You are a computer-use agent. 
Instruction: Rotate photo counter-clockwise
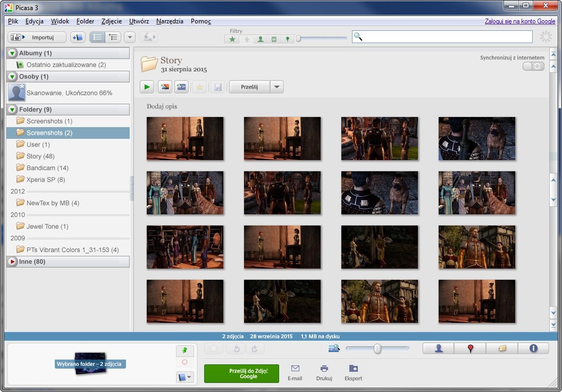point(237,348)
